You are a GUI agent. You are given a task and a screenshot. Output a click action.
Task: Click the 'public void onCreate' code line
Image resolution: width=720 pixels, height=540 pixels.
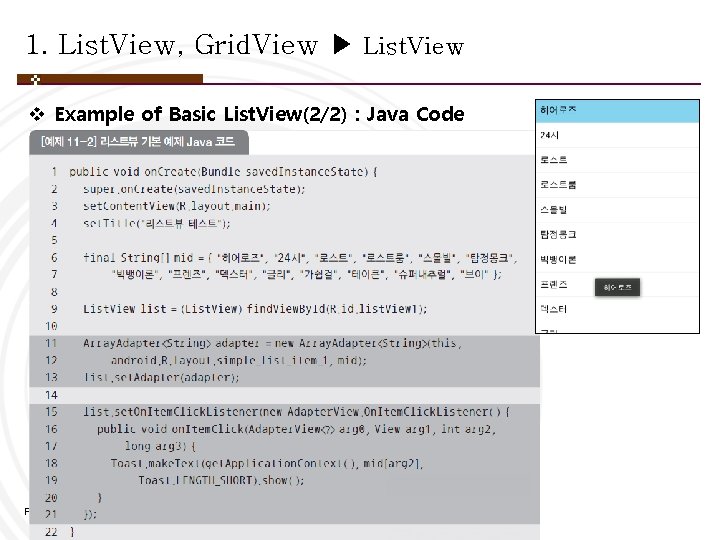[224, 172]
